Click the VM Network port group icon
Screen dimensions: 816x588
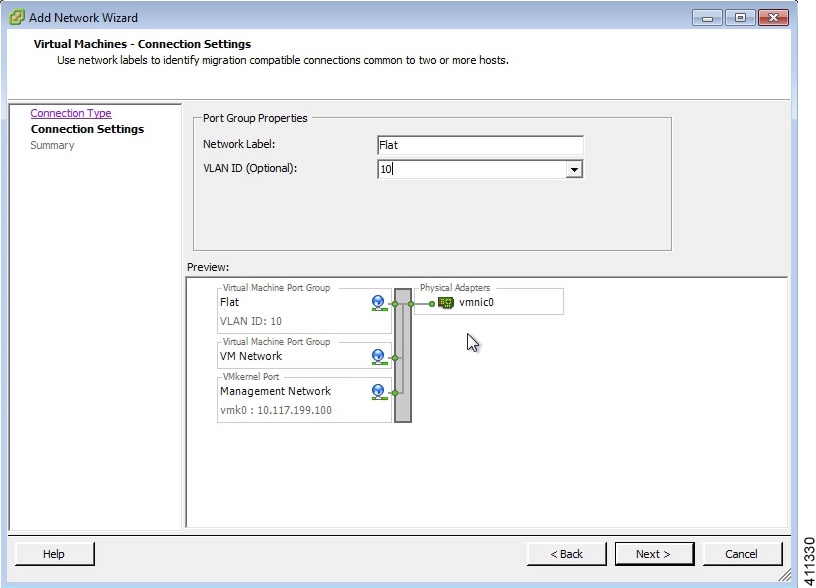point(379,357)
